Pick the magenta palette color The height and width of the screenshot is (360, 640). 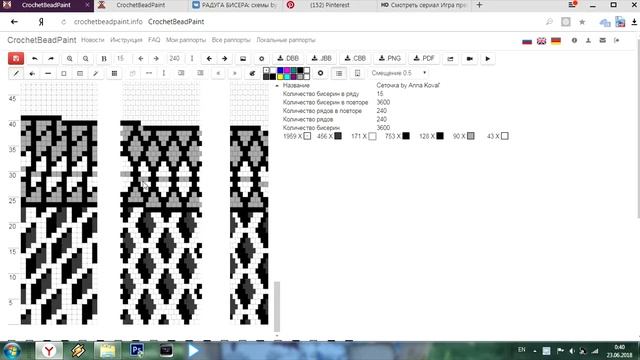pos(287,71)
